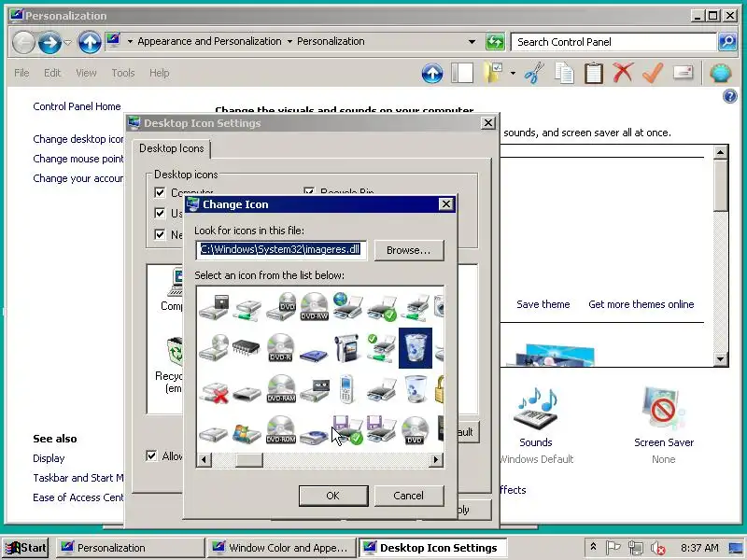
Task: Click the muted volume tray icon
Action: point(658,548)
